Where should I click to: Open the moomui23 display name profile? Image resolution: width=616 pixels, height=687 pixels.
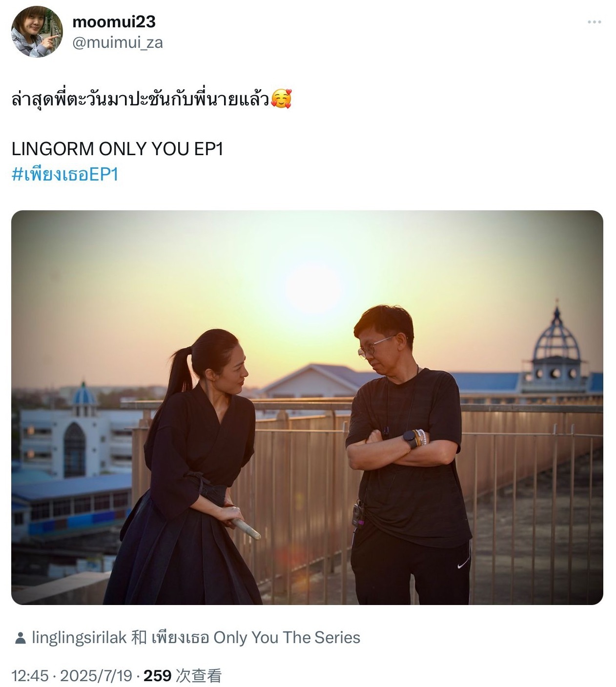[x=114, y=21]
